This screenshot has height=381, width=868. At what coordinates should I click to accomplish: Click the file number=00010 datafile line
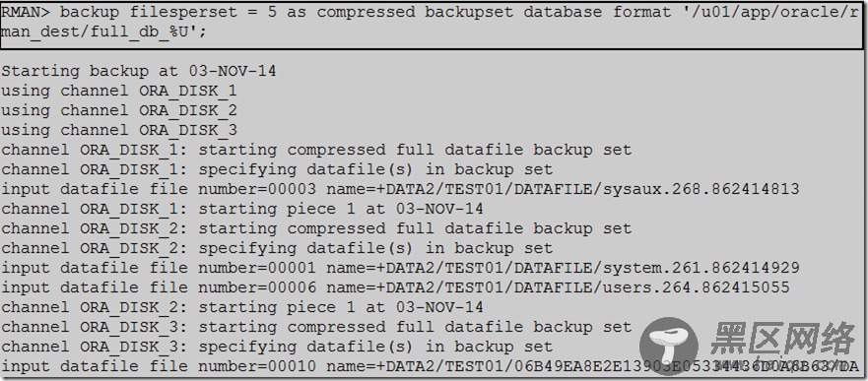[431, 366]
